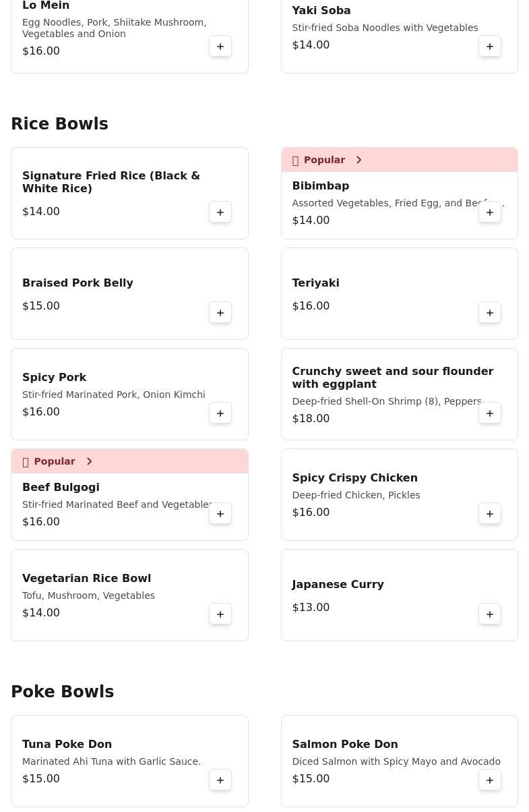Add Japanese Curry to the order
This screenshot has height=812, width=529.
pyautogui.click(x=490, y=614)
